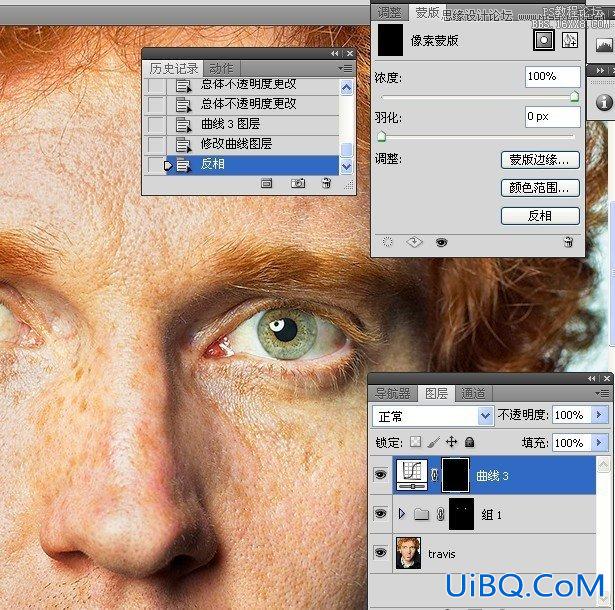Image resolution: width=615 pixels, height=610 pixels.
Task: Select the pixel mask button in Masks panel
Action: tap(544, 40)
